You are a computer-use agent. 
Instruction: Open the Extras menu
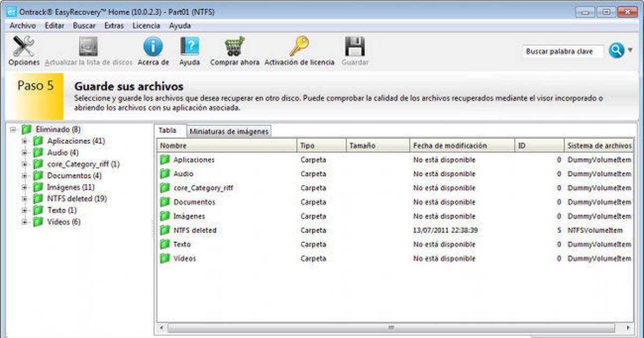pos(114,25)
